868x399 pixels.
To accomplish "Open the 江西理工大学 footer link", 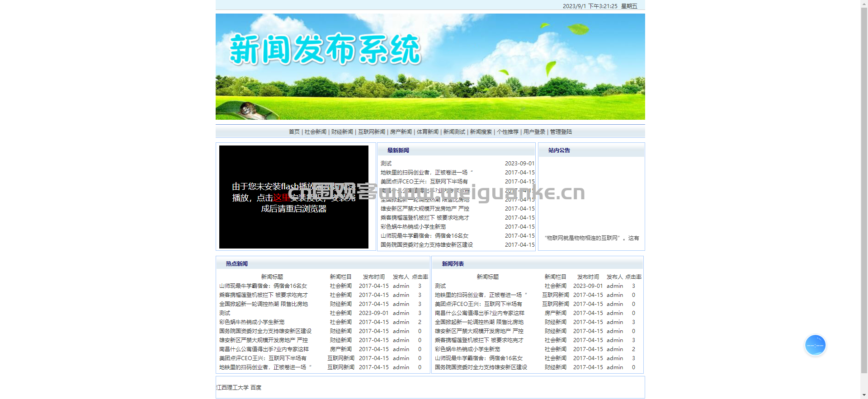I will (x=232, y=388).
